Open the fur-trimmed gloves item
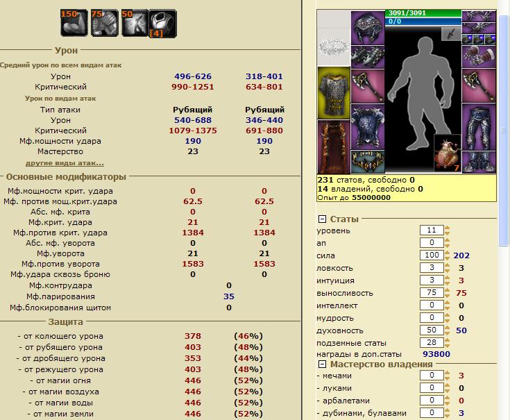 pyautogui.click(x=479, y=57)
